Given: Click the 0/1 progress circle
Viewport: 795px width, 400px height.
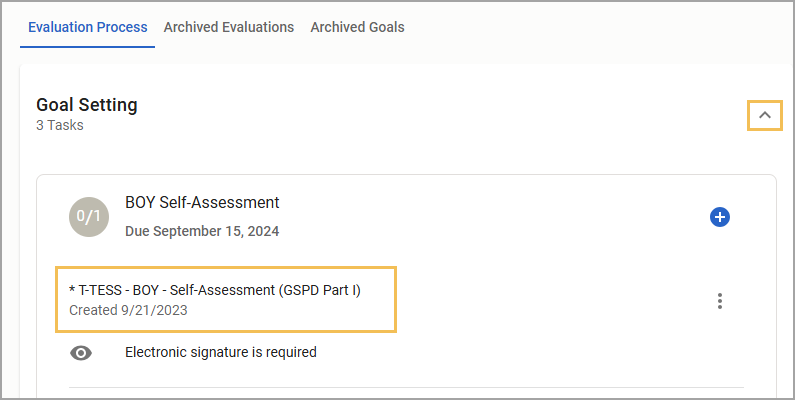Looking at the screenshot, I should tap(89, 217).
